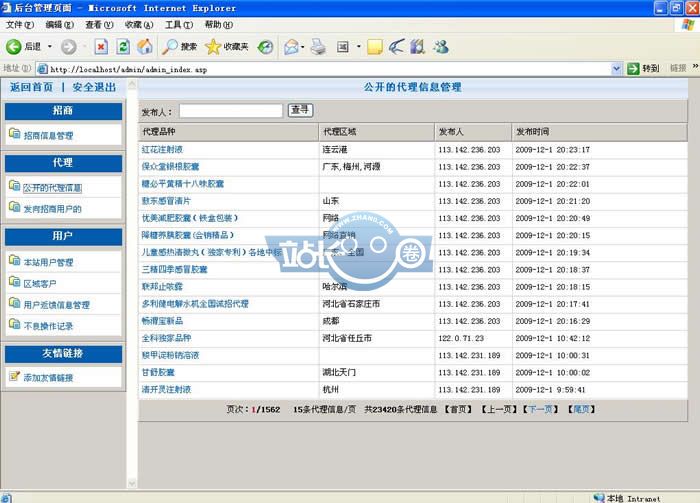Click the Edit page toolbar icon
The width and height of the screenshot is (700, 503).
pos(343,46)
